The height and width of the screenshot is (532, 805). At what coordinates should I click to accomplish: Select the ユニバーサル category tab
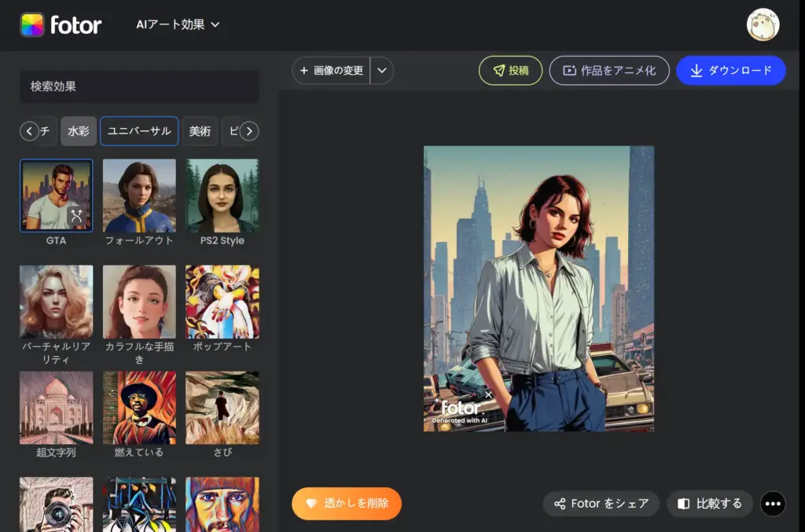click(x=139, y=131)
